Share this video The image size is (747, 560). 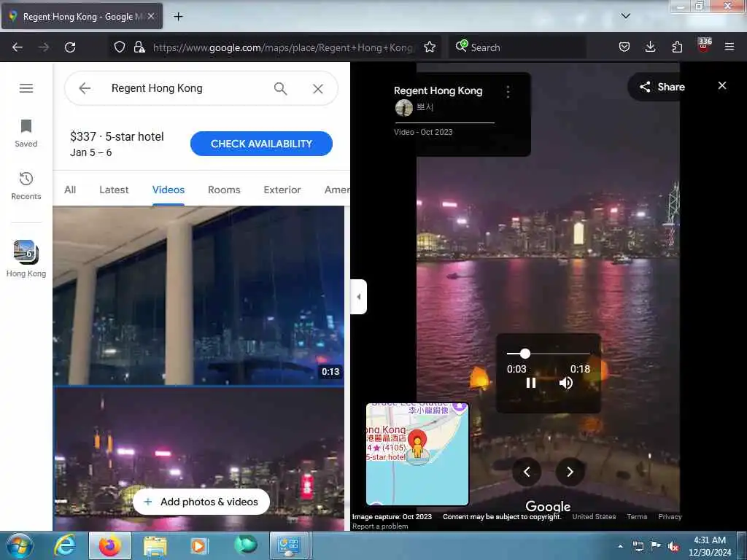(662, 87)
